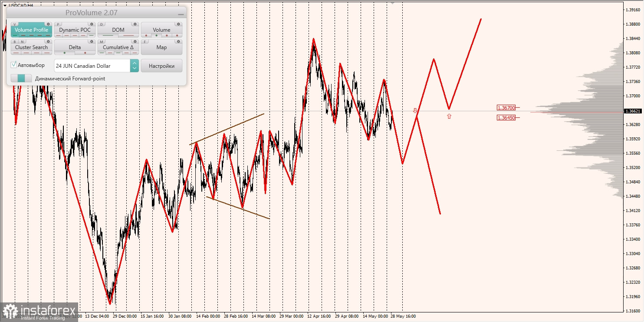
Task: Activate the Delta button
Action: (x=75, y=47)
